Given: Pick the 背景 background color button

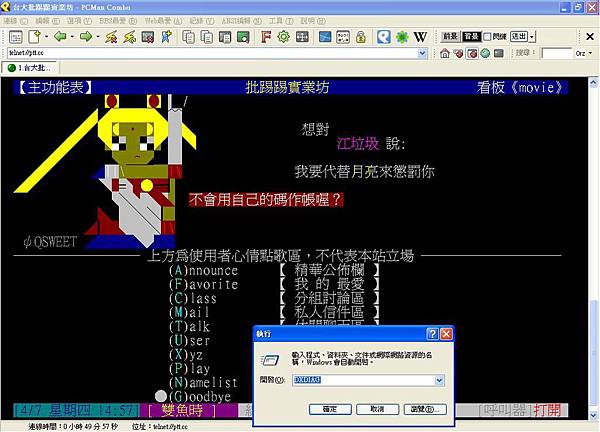Looking at the screenshot, I should click(471, 37).
